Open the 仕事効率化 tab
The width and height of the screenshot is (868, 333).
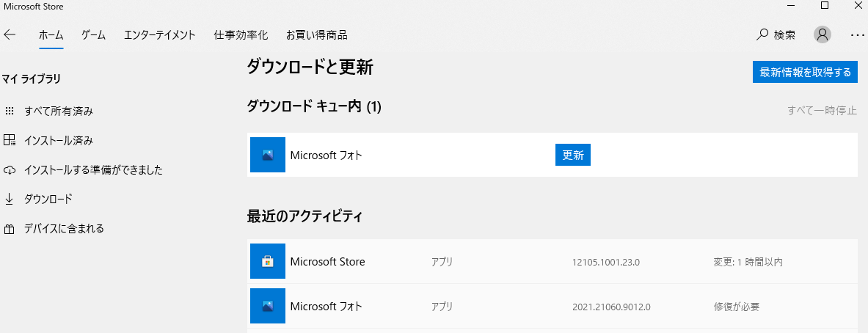[x=241, y=35]
